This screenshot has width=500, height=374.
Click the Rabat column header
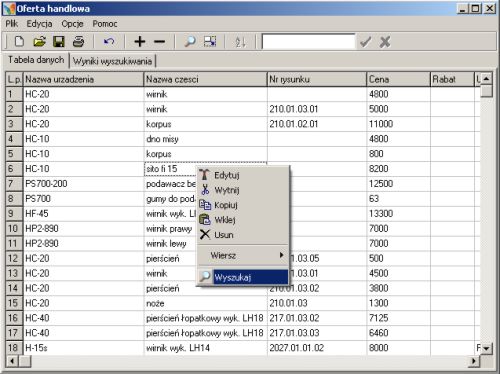tap(452, 79)
